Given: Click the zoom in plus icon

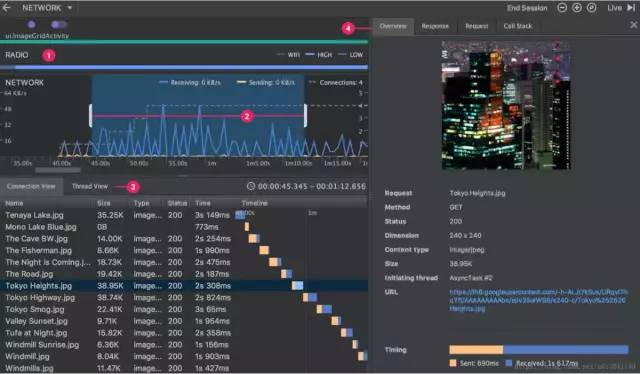Looking at the screenshot, I should (577, 8).
